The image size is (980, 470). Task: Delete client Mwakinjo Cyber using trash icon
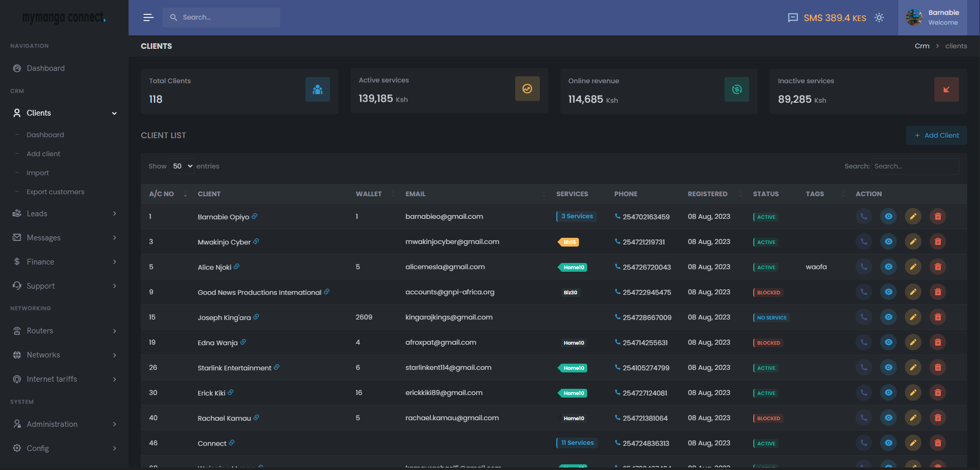coord(937,242)
